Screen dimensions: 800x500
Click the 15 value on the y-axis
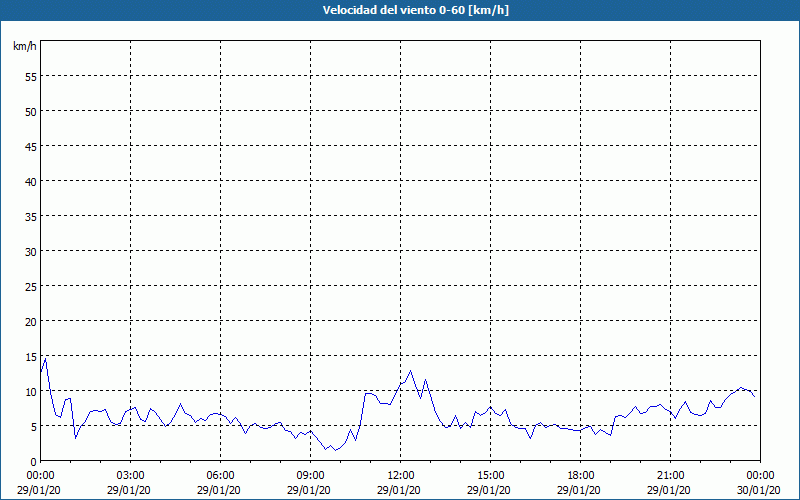[x=31, y=357]
